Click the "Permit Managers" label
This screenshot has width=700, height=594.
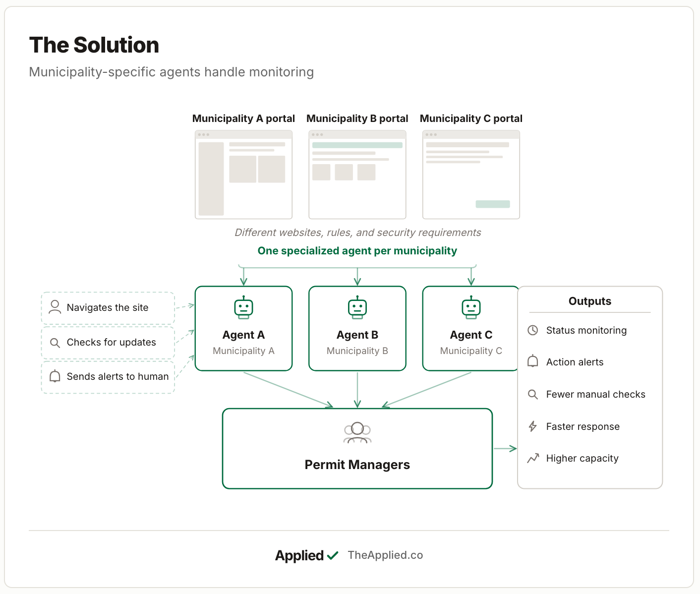tap(357, 465)
